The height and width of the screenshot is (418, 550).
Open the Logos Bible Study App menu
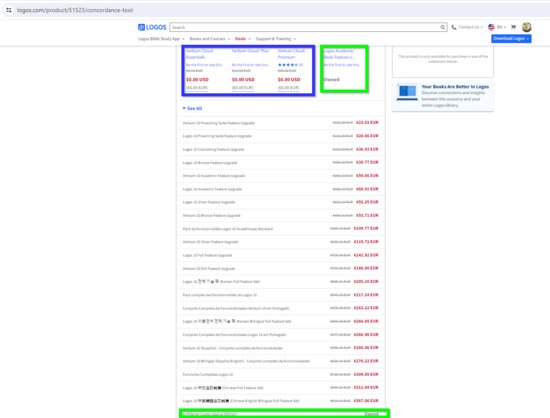[161, 39]
